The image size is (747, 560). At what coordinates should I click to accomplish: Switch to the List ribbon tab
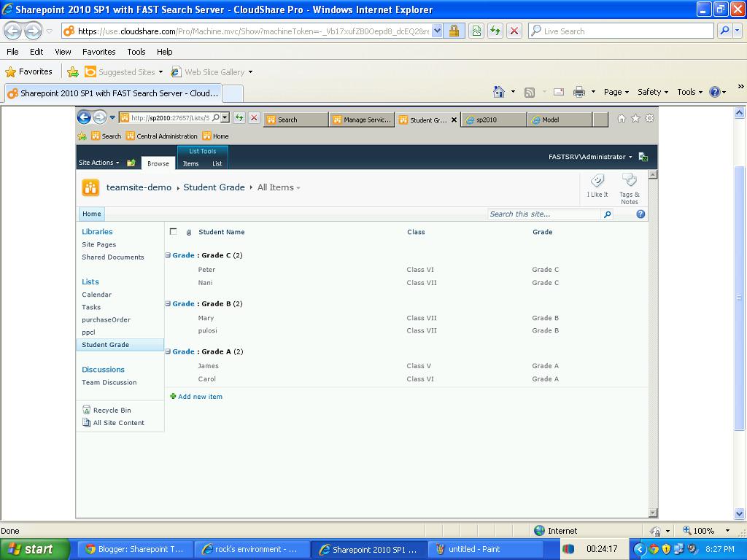point(217,164)
